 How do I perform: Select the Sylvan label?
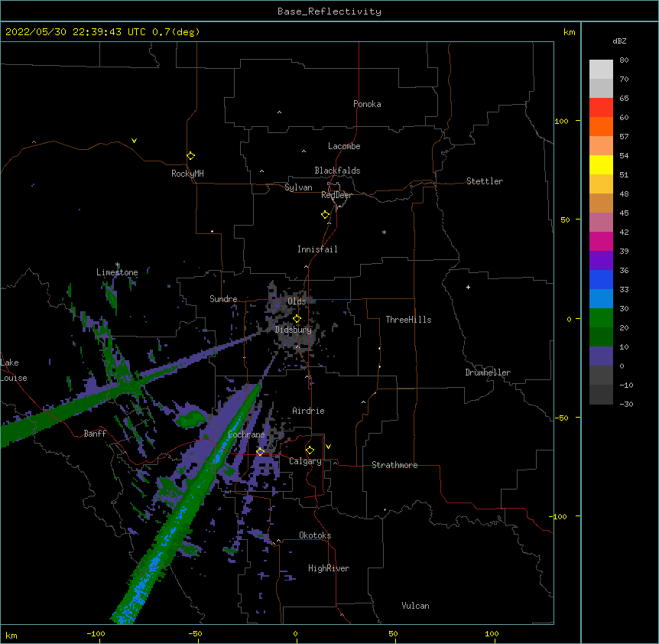click(x=298, y=187)
